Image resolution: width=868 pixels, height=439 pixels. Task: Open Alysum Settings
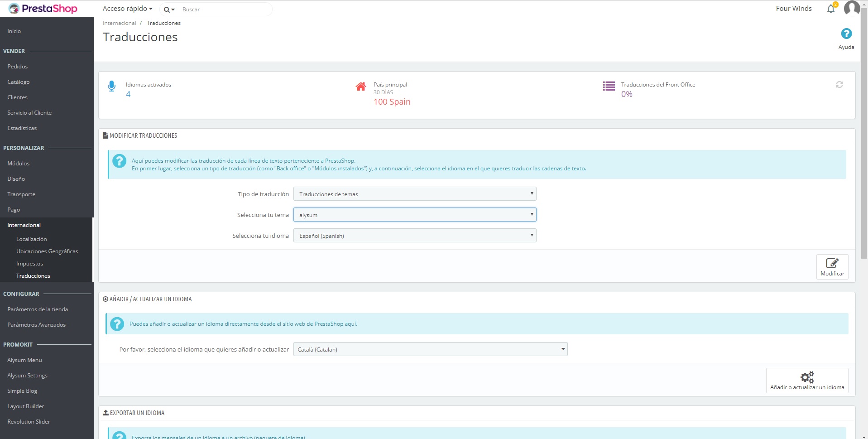(27, 376)
